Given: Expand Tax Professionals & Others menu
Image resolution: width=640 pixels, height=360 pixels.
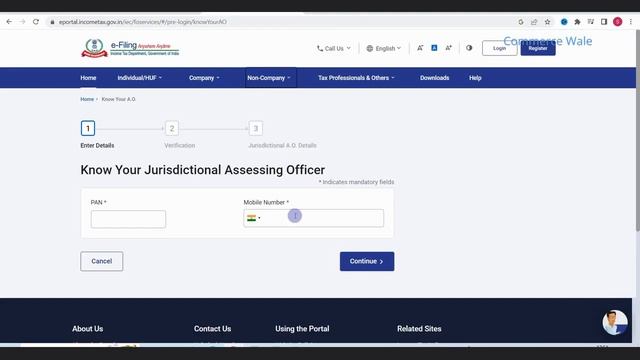Looking at the screenshot, I should click(356, 78).
